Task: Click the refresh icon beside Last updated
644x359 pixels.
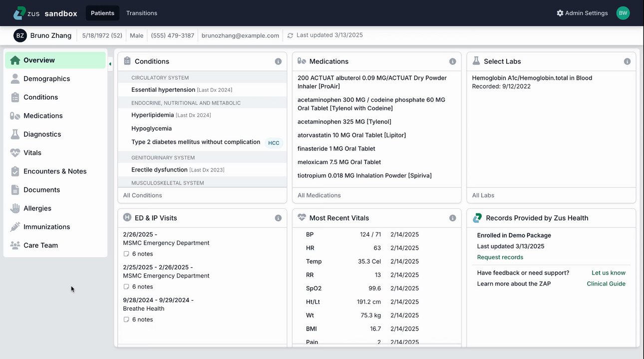Action: pyautogui.click(x=290, y=35)
